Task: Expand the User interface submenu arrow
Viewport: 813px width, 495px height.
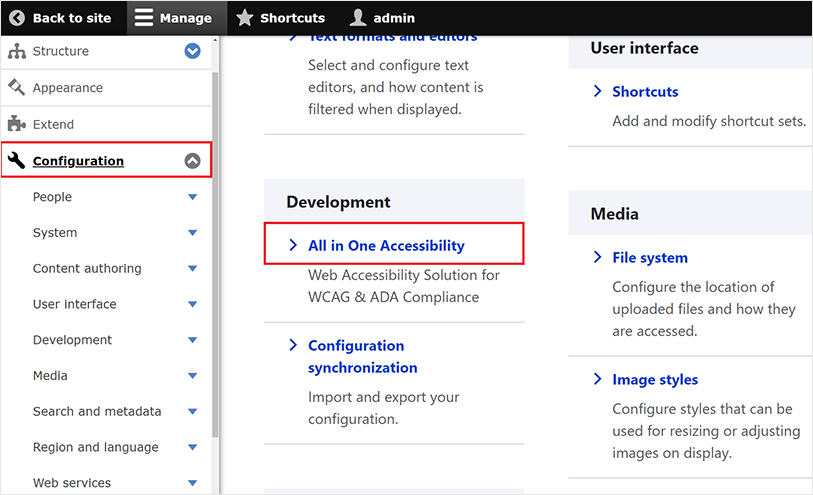Action: click(192, 304)
